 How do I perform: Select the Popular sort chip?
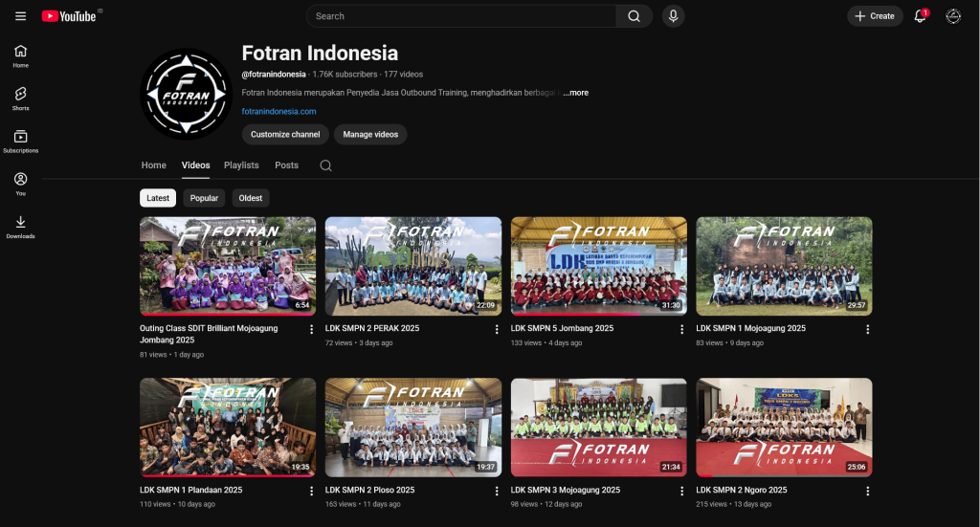(204, 198)
